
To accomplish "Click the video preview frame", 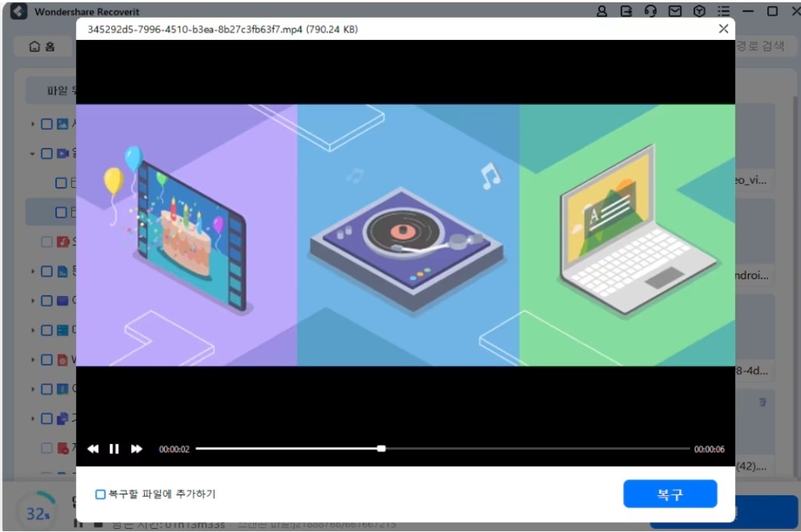I will (x=406, y=235).
